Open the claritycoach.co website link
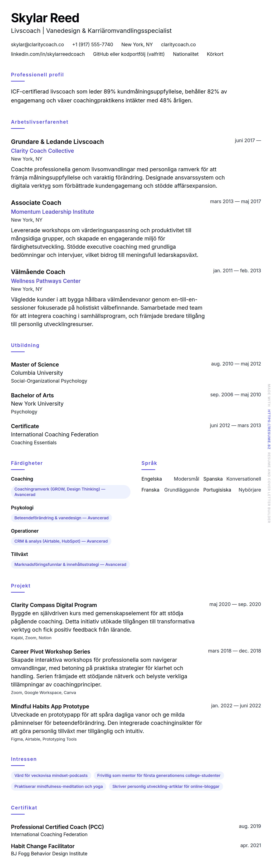 (x=178, y=45)
